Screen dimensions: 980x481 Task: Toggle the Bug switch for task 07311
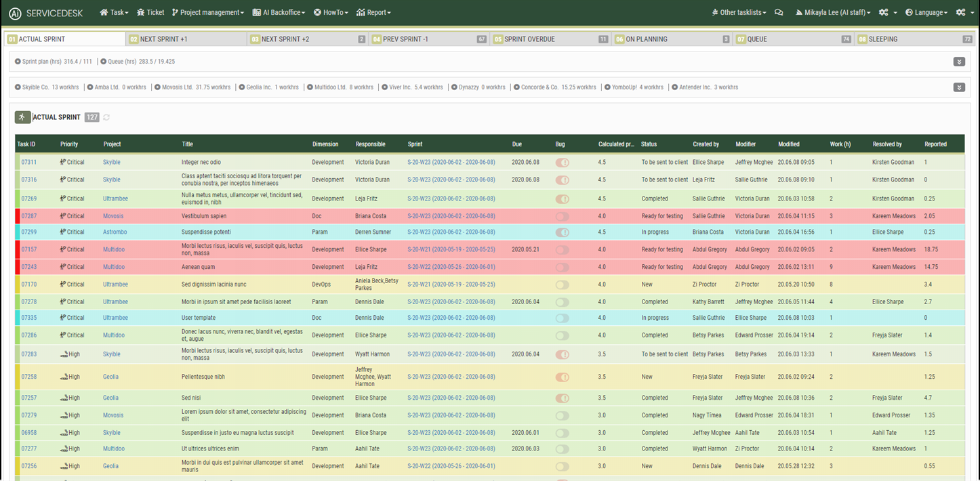point(563,163)
